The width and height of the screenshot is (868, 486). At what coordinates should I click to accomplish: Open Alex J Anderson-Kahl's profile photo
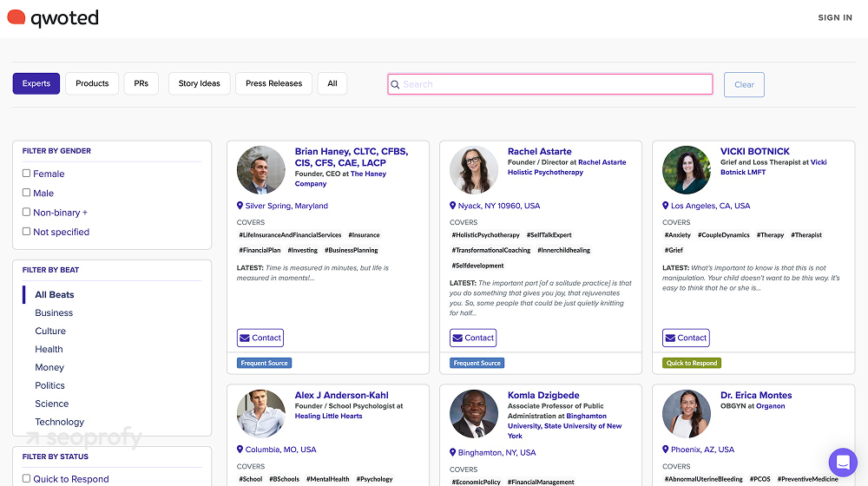(260, 413)
